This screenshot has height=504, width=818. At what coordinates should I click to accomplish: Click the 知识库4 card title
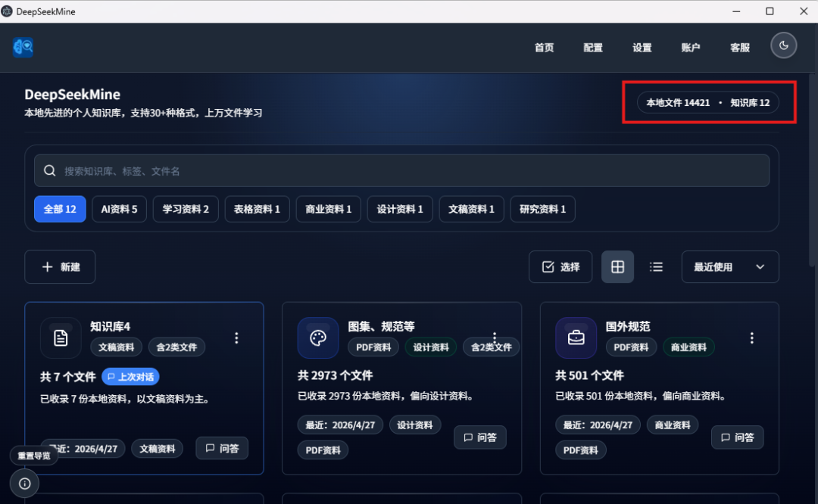tap(110, 326)
